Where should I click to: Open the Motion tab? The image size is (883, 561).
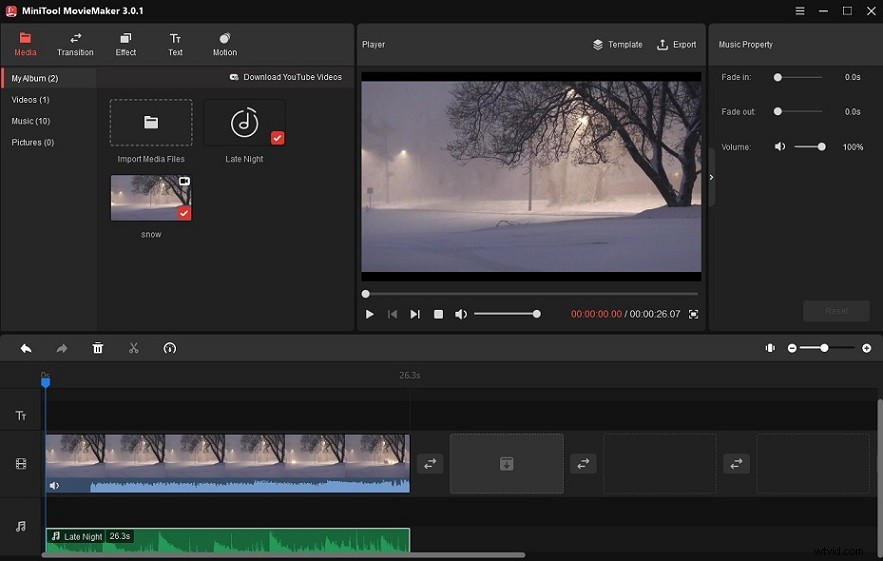225,44
